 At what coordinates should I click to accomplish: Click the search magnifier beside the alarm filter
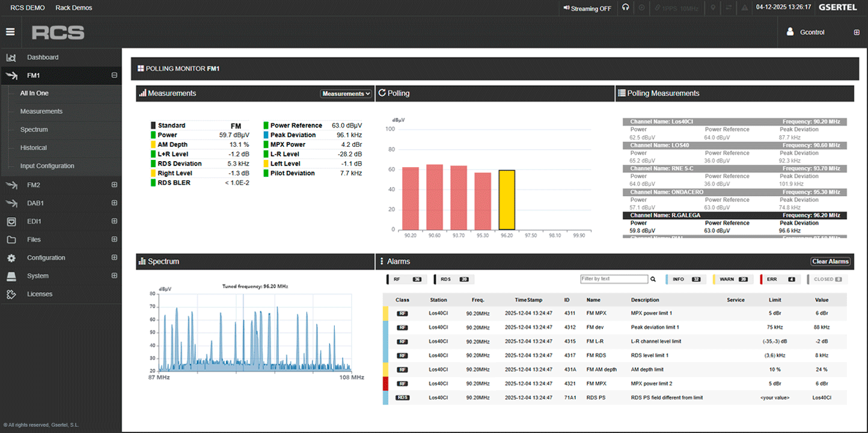point(653,279)
